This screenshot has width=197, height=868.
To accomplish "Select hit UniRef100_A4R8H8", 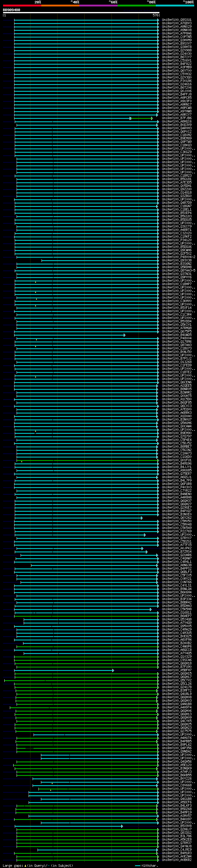I will coord(176,497).
